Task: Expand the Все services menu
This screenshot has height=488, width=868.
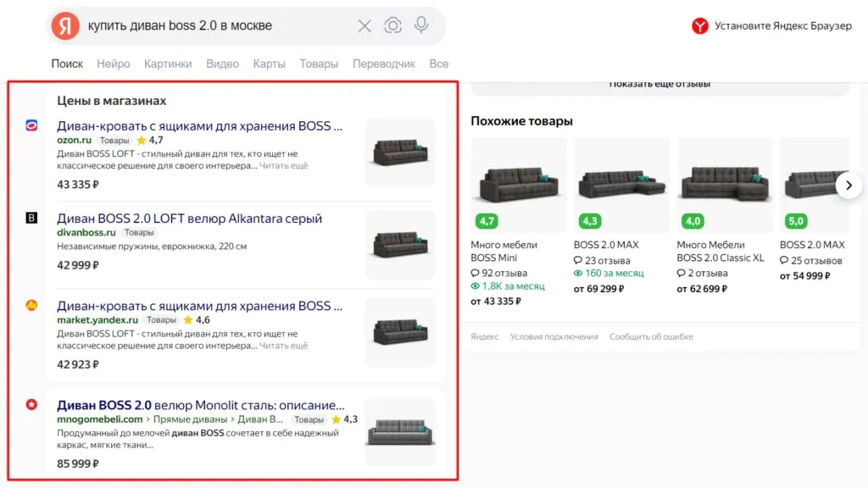Action: 439,64
